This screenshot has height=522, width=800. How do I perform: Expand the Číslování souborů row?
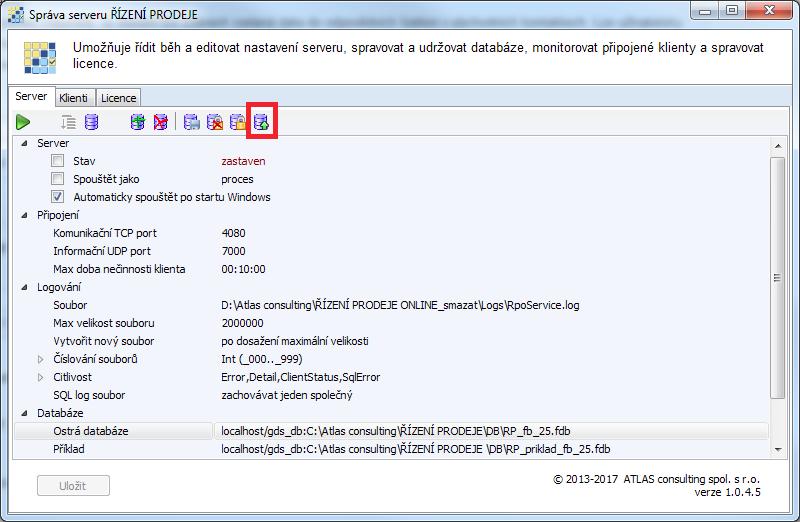[x=41, y=359]
